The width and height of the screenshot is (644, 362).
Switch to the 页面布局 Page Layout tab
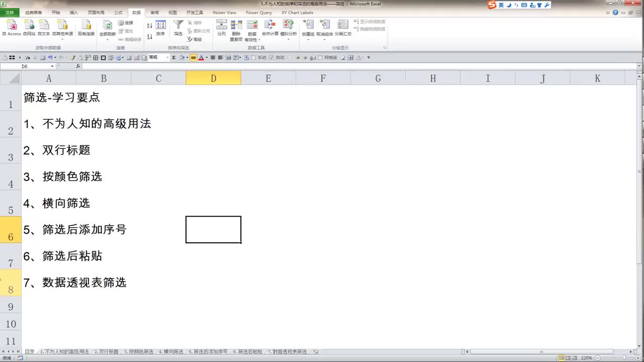pos(96,13)
